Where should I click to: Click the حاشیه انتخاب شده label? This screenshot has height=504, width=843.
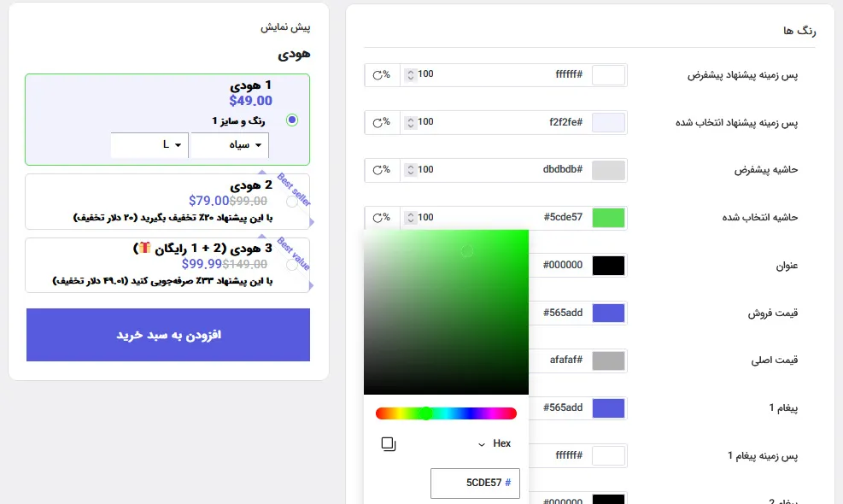click(759, 217)
